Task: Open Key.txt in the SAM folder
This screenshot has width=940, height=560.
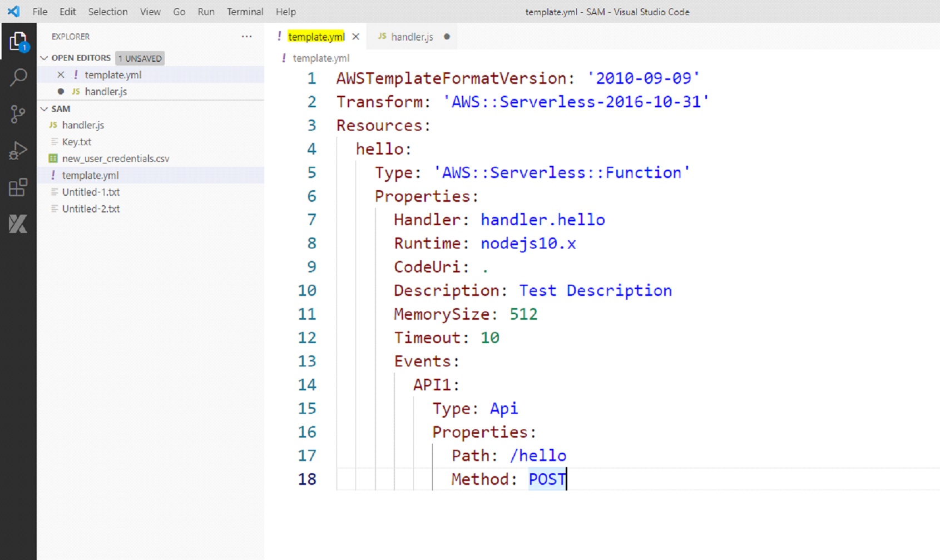Action: [x=76, y=142]
